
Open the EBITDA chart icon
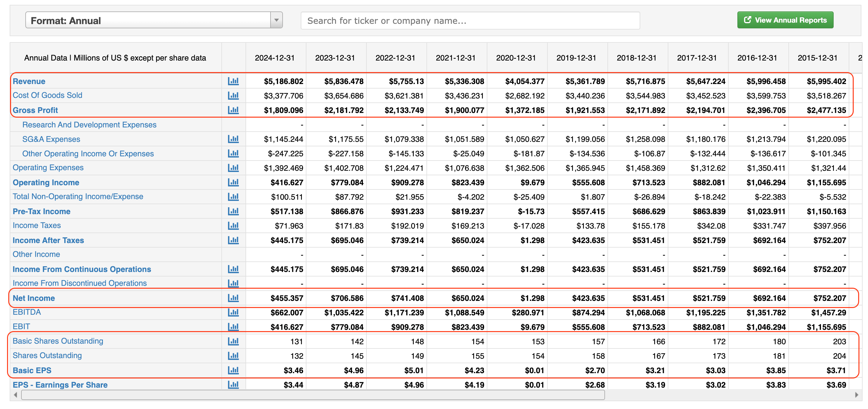[233, 312]
